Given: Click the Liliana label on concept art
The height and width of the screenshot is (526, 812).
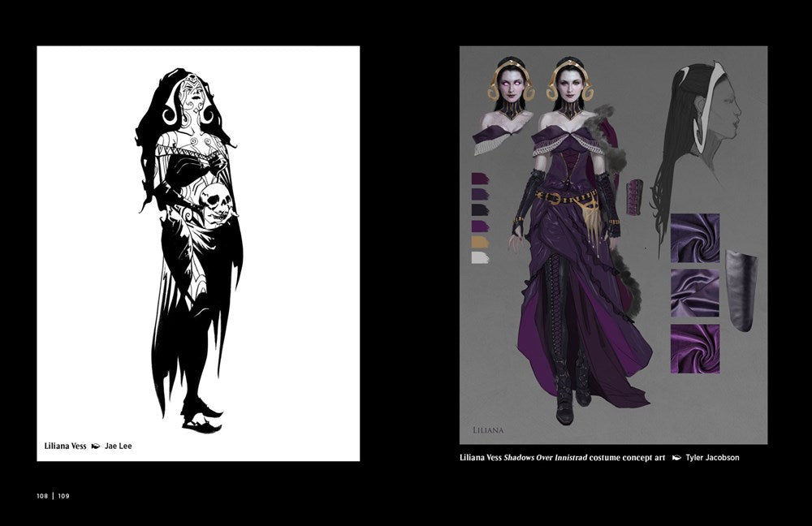Looking at the screenshot, I should click(x=489, y=429).
